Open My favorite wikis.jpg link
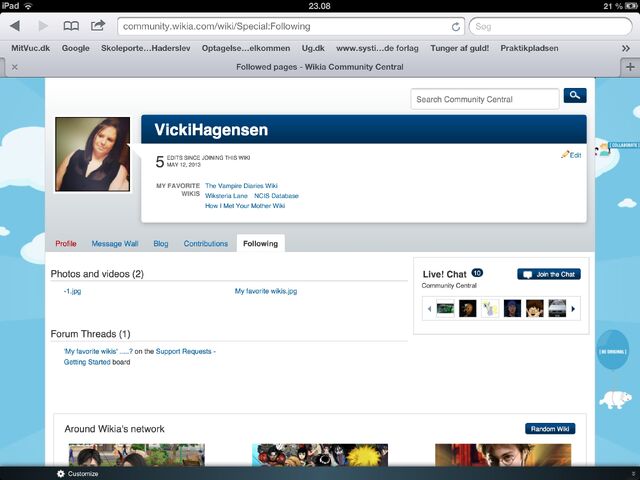640x480 pixels. [x=266, y=291]
